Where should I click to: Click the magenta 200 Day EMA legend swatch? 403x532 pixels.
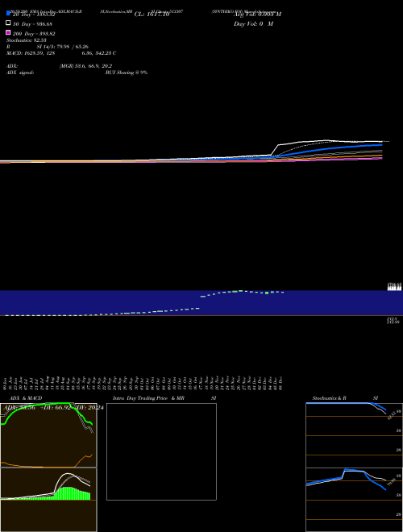click(8, 32)
